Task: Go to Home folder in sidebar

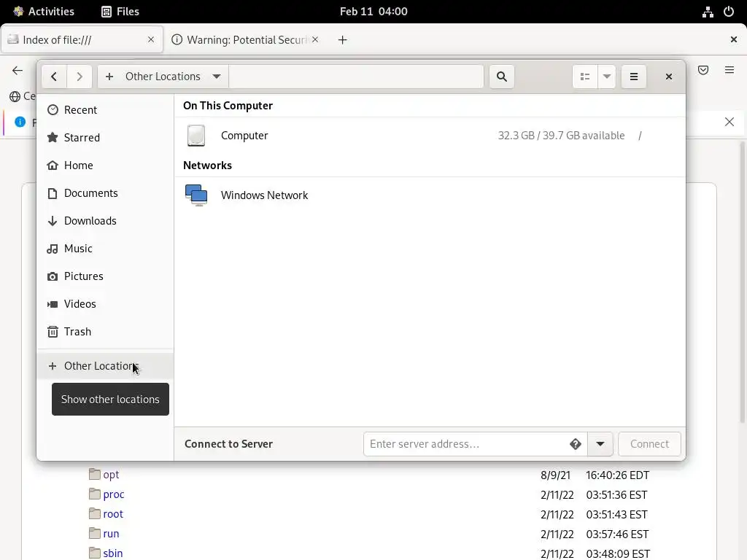Action: pos(105,166)
